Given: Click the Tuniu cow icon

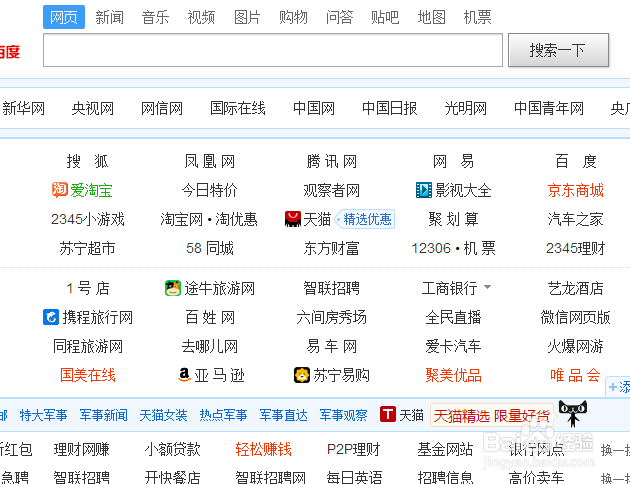Looking at the screenshot, I should click(173, 288).
